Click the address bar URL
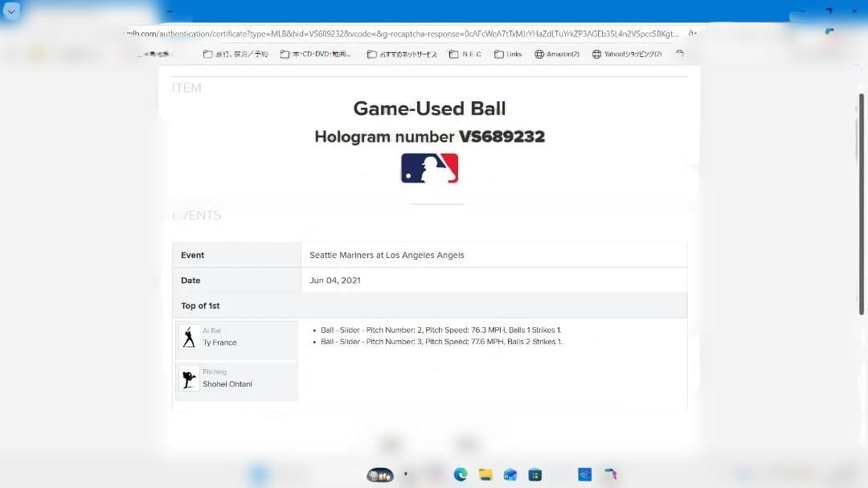Screen dimensions: 868x488 tap(401, 34)
